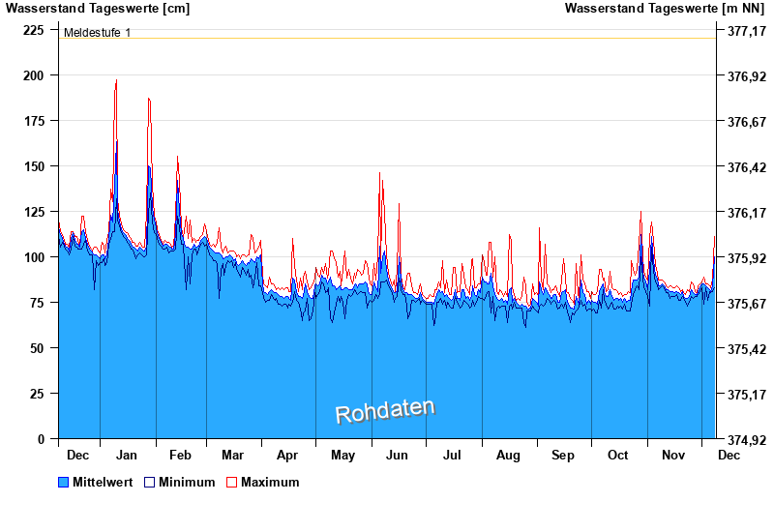Click the Minimum legend text

click(187, 482)
